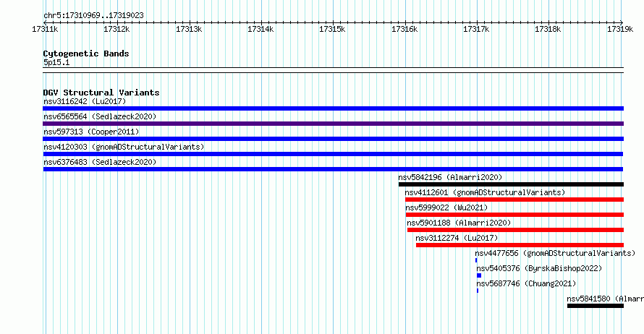Screen dimensions: 644x334
Task: Click nsv3112274 (Lu2017) variant label
Action: click(457, 238)
